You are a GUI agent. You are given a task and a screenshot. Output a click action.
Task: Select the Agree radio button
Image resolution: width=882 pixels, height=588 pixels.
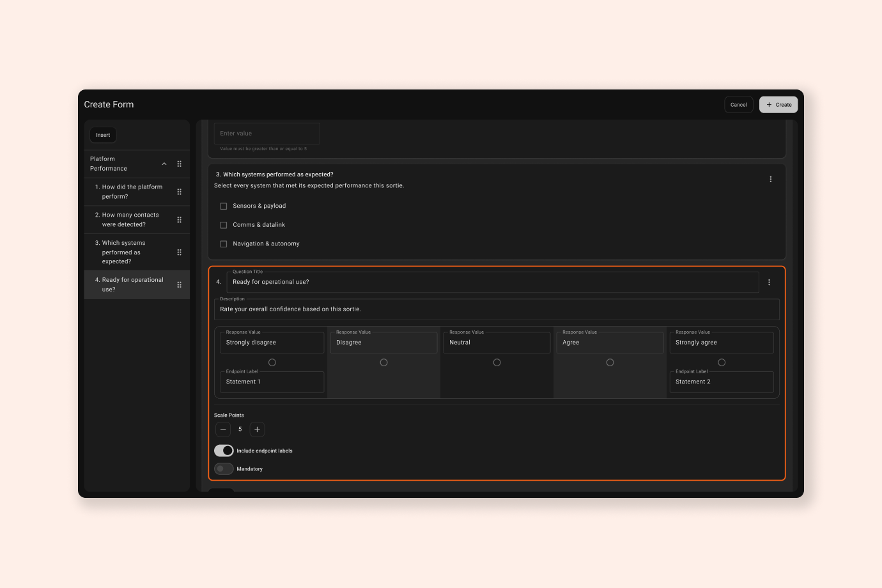point(610,362)
